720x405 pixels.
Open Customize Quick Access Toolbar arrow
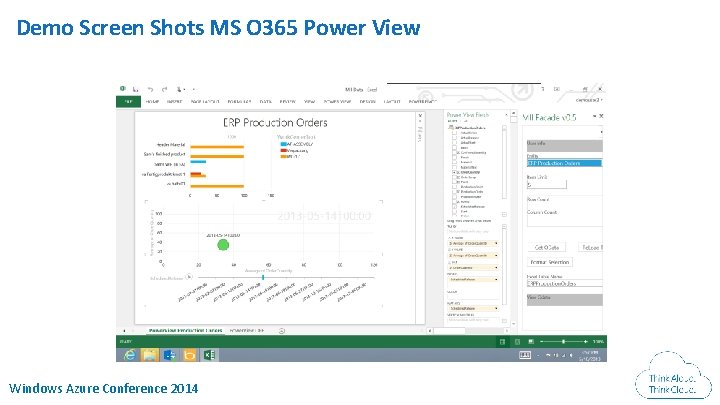[194, 89]
